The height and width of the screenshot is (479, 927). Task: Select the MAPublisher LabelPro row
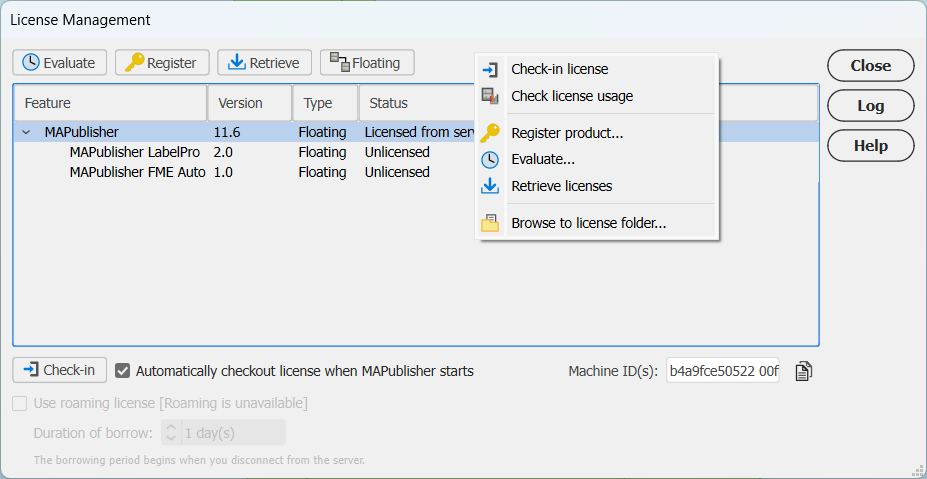click(x=416, y=152)
